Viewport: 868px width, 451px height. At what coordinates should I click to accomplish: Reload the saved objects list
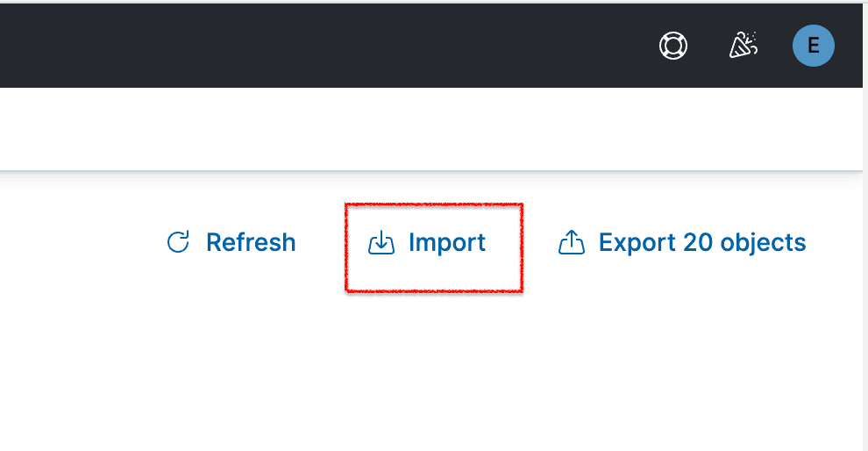point(231,242)
